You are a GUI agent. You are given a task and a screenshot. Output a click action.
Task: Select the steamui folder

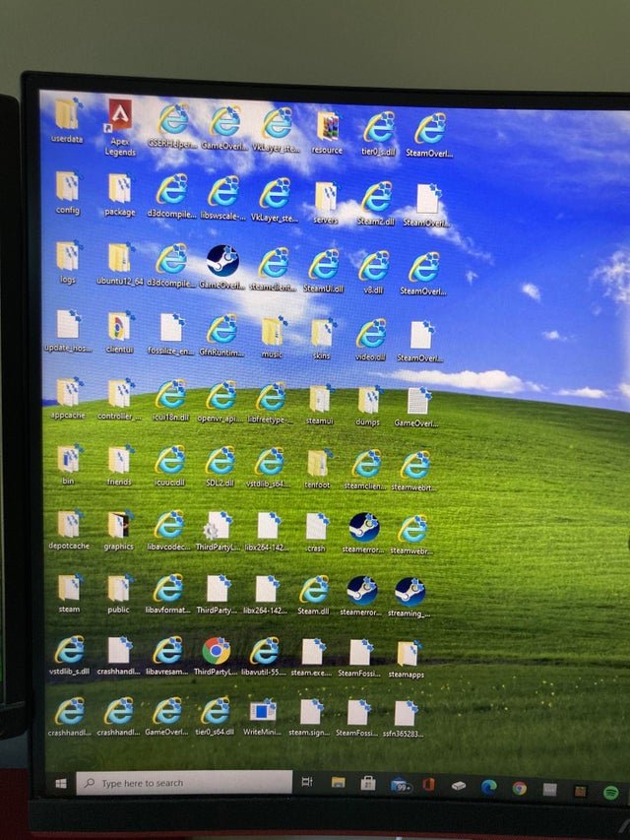(320, 400)
